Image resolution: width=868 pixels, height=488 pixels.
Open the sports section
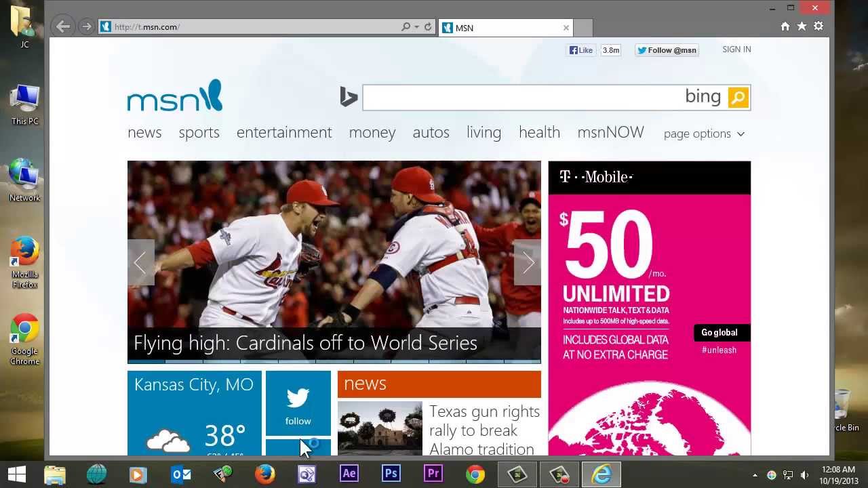199,132
